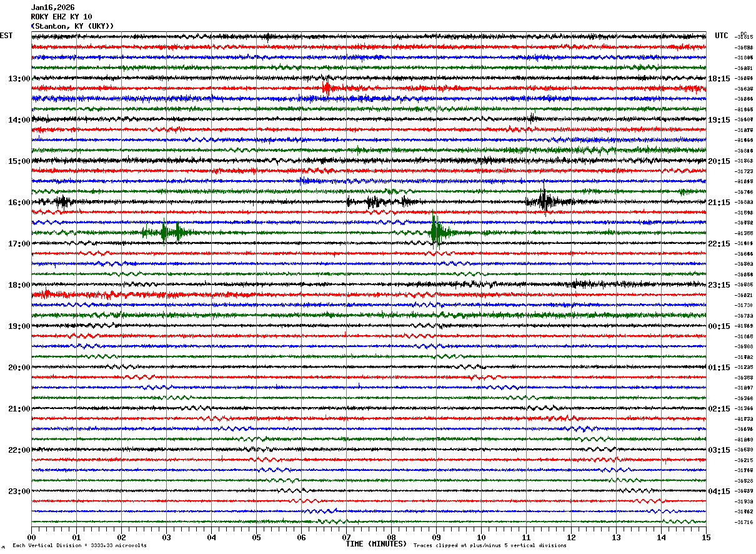Viewport: 756px width, 554px height.
Task: Click the "(Stanton, KY (UKY))" location label
Action: (x=72, y=26)
